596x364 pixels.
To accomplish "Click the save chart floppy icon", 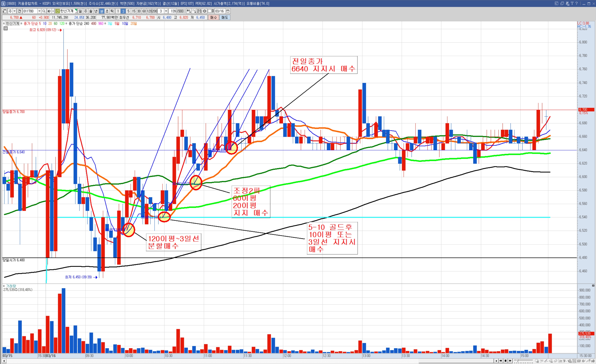I will [199, 11].
